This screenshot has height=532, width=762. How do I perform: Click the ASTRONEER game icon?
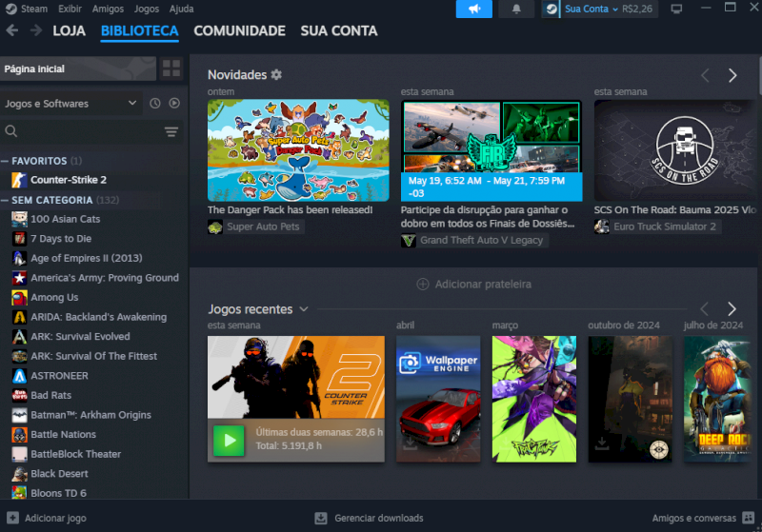point(19,376)
